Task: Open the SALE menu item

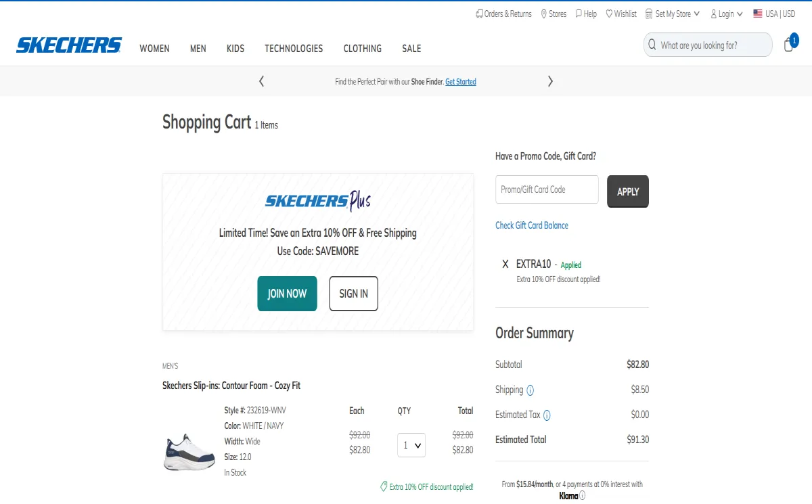Action: (411, 48)
